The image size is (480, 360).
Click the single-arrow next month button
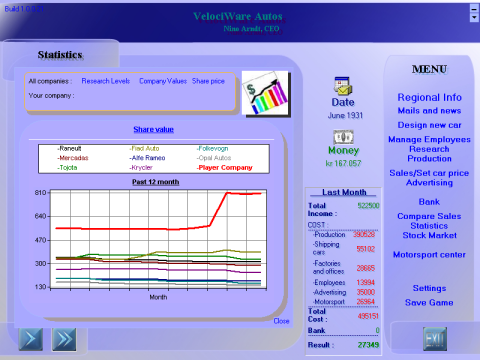click(31, 339)
